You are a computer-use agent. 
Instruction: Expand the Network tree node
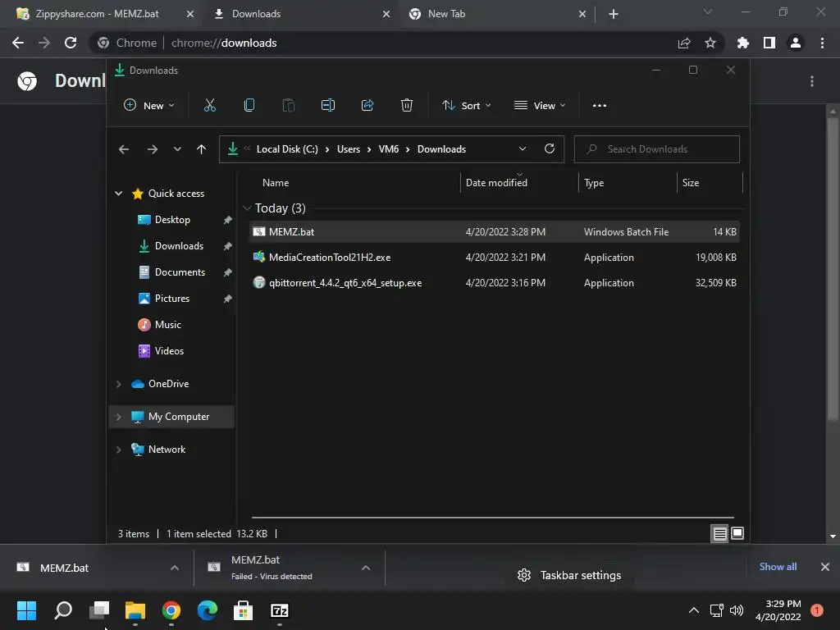118,450
